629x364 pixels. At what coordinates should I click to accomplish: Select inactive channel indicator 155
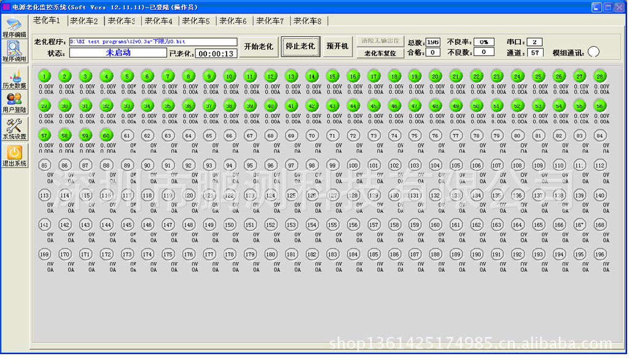pyautogui.click(x=332, y=225)
